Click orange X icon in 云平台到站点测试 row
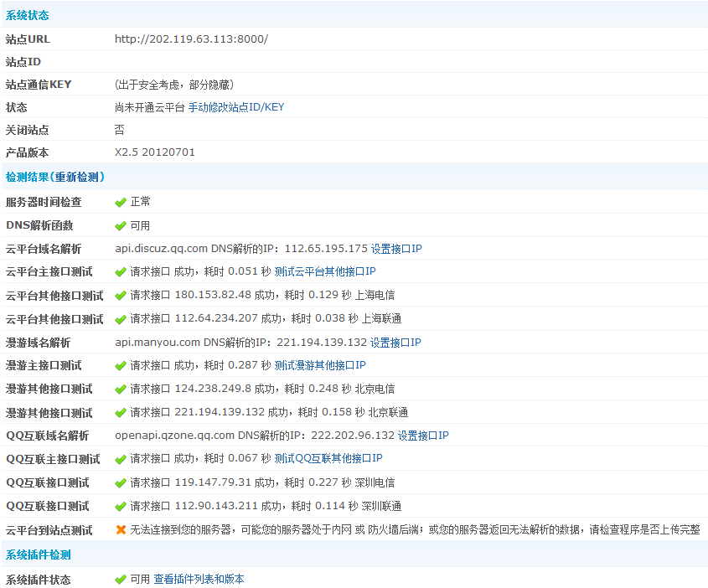708x588 pixels. coord(121,530)
